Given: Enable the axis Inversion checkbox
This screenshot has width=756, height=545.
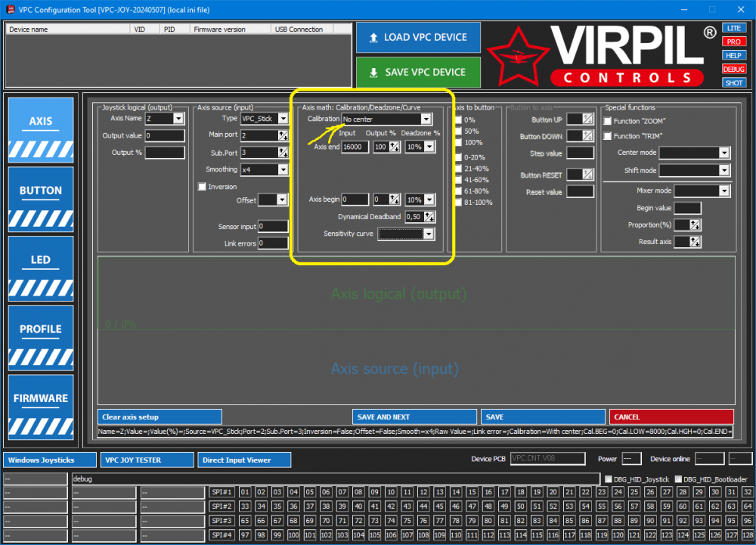Looking at the screenshot, I should pyautogui.click(x=202, y=187).
